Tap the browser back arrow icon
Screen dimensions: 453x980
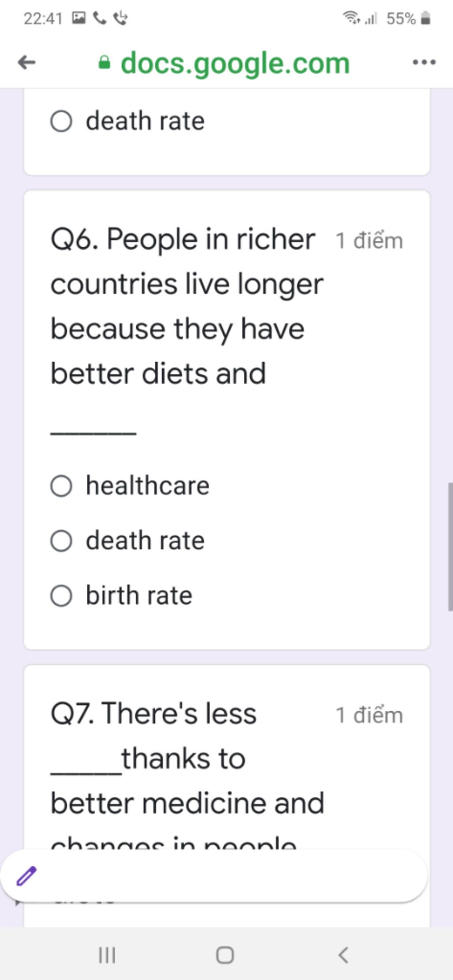click(27, 63)
